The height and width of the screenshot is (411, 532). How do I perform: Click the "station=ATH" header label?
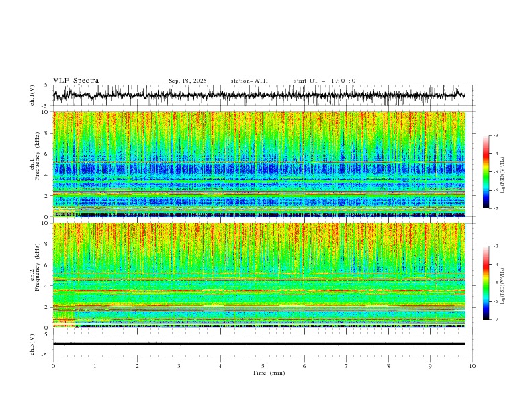click(x=249, y=81)
